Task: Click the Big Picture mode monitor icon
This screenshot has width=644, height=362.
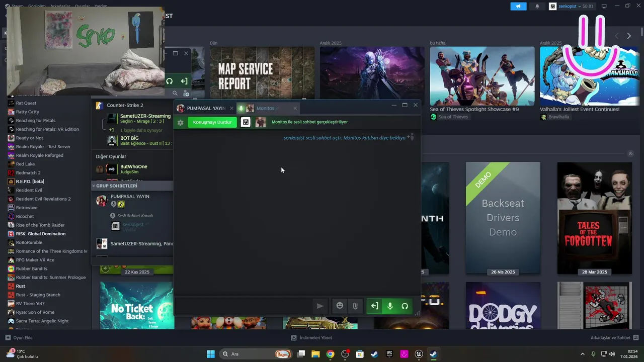Action: click(604, 6)
